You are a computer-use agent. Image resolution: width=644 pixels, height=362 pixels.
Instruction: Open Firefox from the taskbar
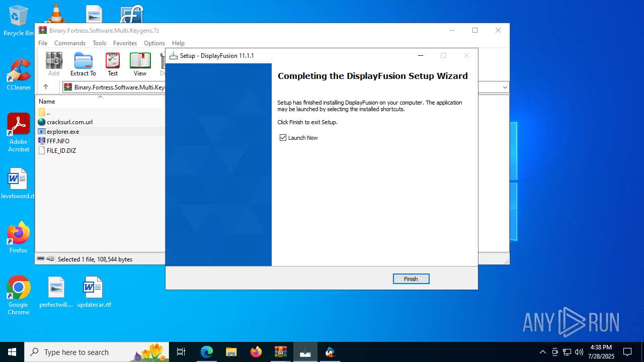coord(256,352)
